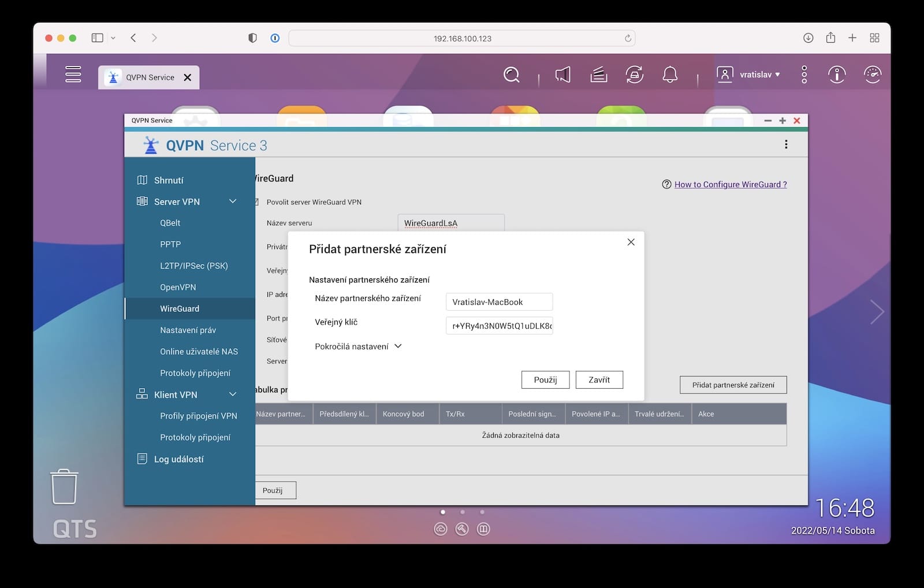Open the three-dot more options in QTS bar

804,75
